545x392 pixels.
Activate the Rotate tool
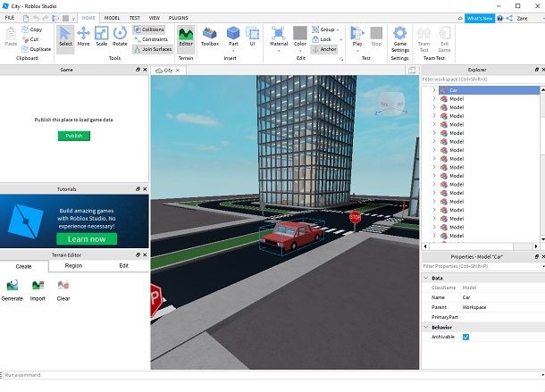tap(120, 36)
